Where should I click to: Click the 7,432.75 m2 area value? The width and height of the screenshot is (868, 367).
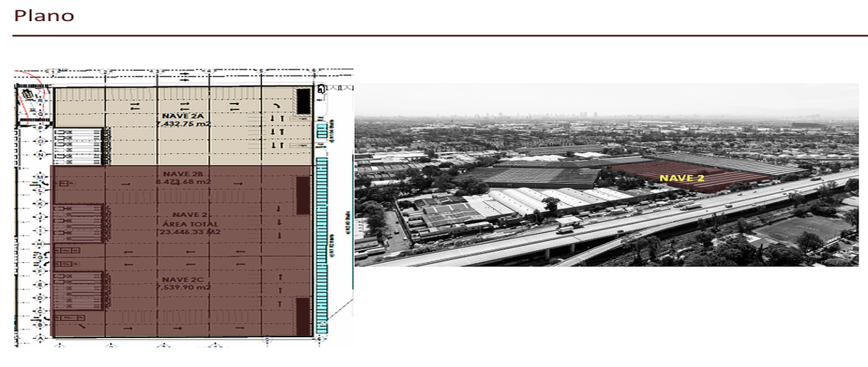[183, 124]
